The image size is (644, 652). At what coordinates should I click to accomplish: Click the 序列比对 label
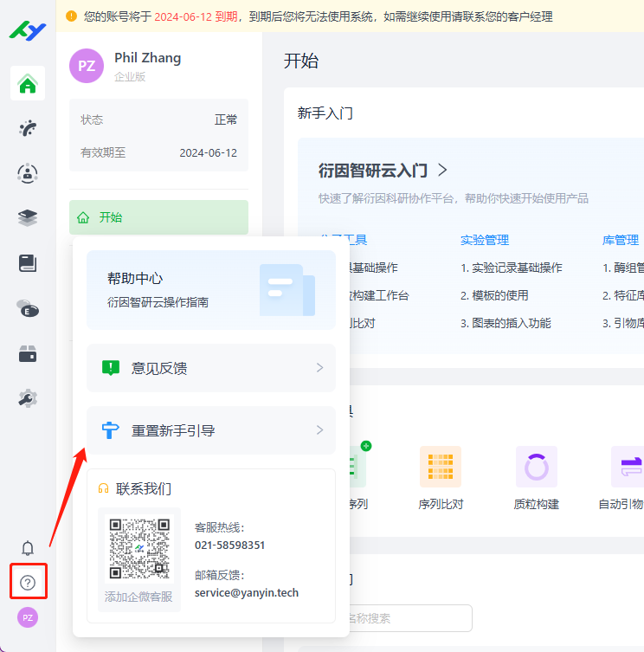tap(441, 504)
